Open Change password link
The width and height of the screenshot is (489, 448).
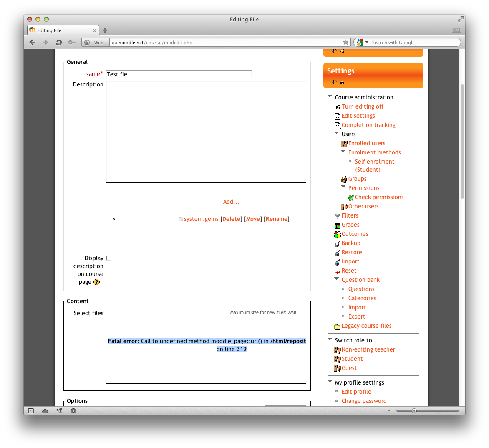pyautogui.click(x=364, y=401)
